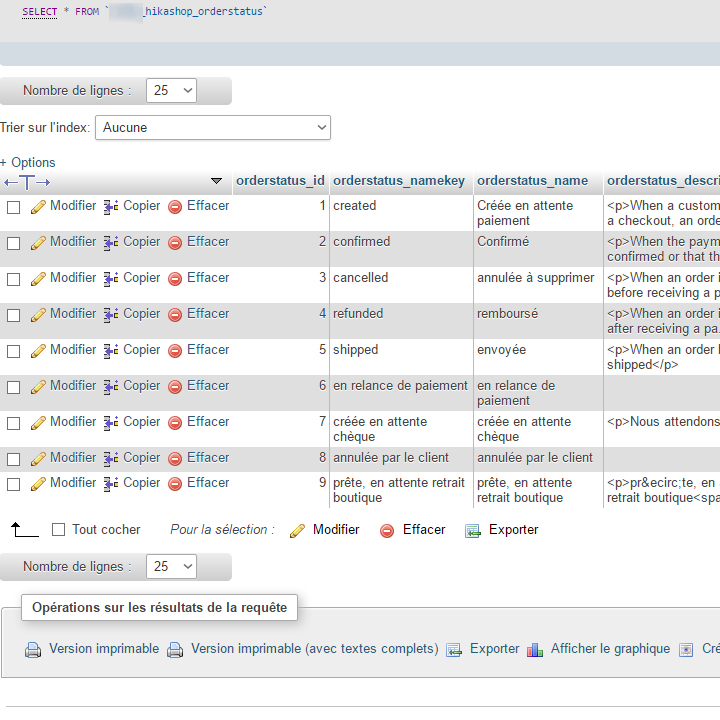This screenshot has height=720, width=720.
Task: Click red Effacer icon for cancelled row
Action: tap(175, 278)
